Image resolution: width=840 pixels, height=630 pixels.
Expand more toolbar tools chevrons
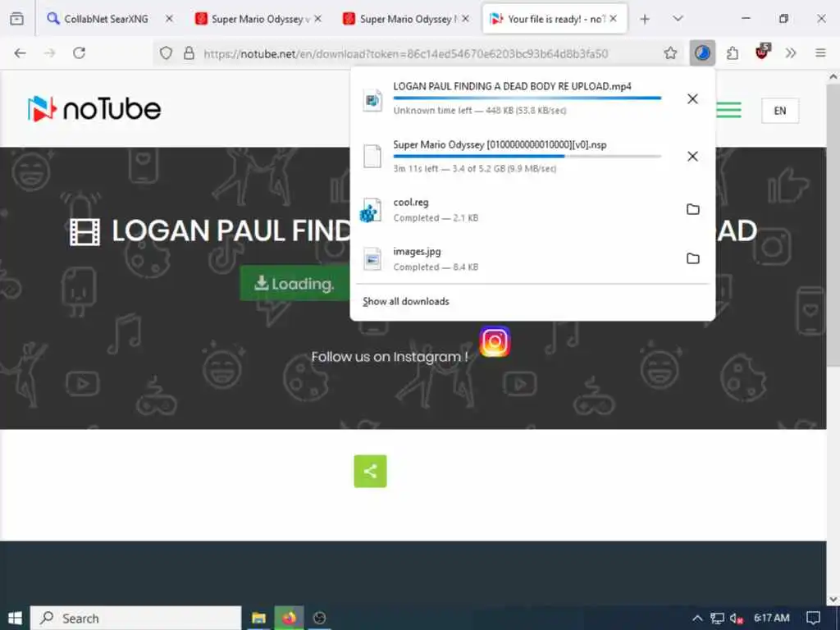click(x=791, y=53)
